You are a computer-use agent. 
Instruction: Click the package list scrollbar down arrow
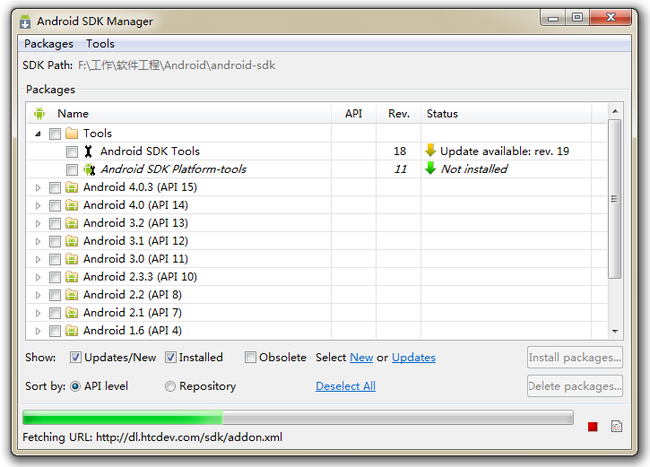[615, 331]
